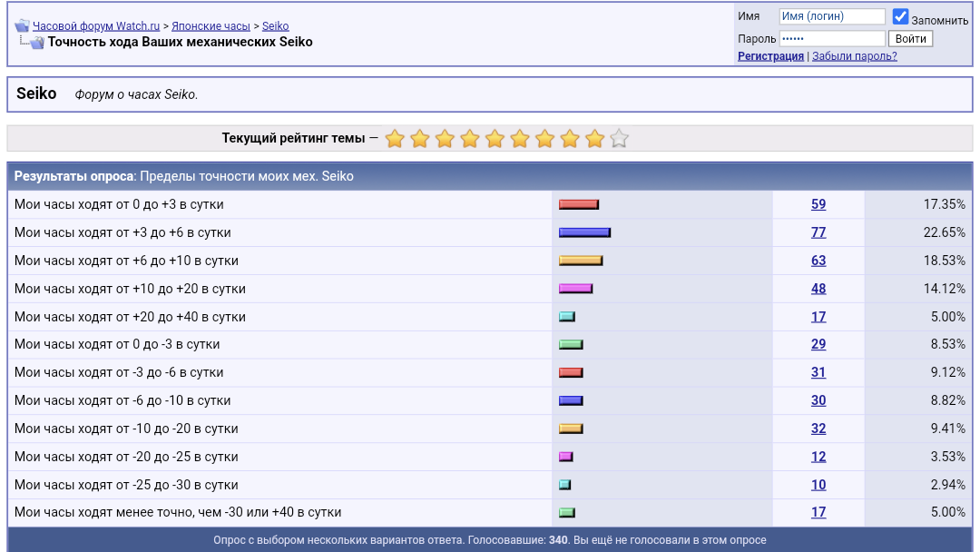Open voters list for 48 votes
Viewport: 980px width, 552px height.
click(x=818, y=289)
